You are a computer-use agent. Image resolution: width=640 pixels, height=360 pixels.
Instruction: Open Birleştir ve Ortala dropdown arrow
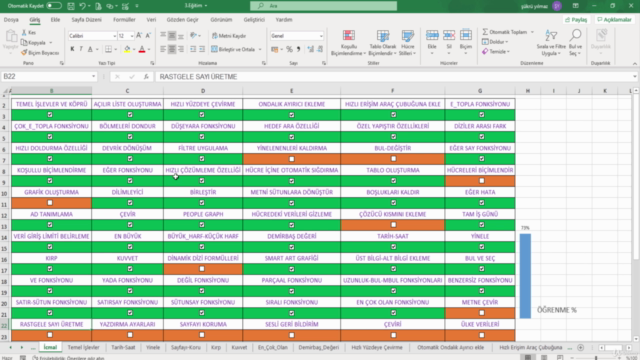point(260,49)
